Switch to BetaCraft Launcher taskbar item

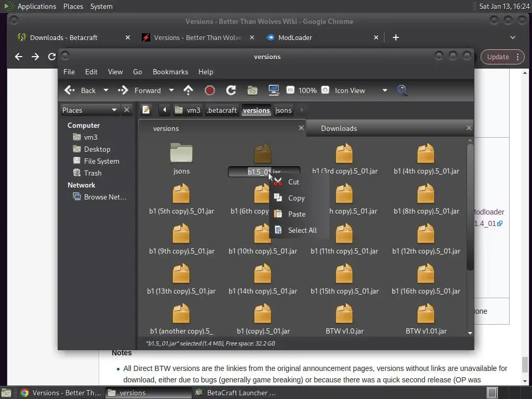236,393
